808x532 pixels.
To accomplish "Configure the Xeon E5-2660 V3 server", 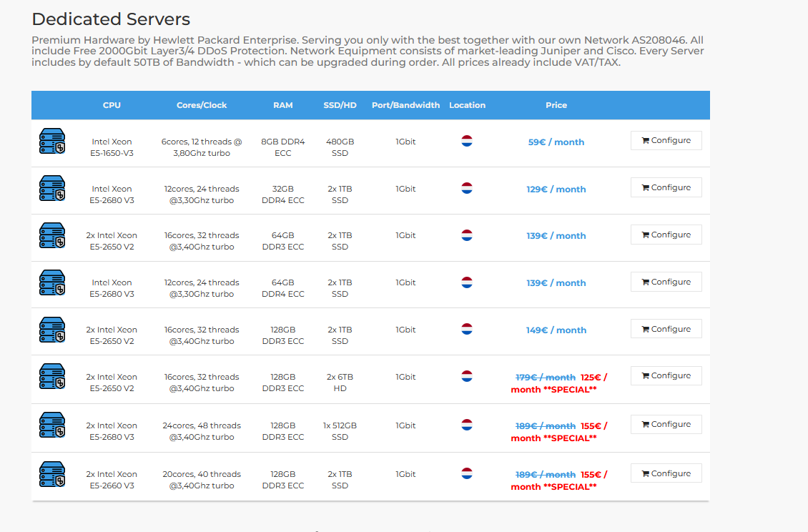I will click(x=666, y=473).
